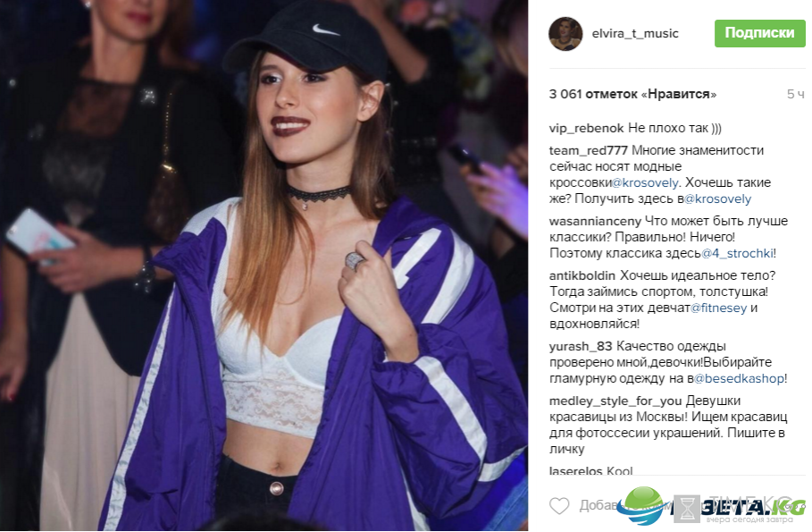The width and height of the screenshot is (812, 532).
Task: Click the green Подписки button
Action: [759, 33]
